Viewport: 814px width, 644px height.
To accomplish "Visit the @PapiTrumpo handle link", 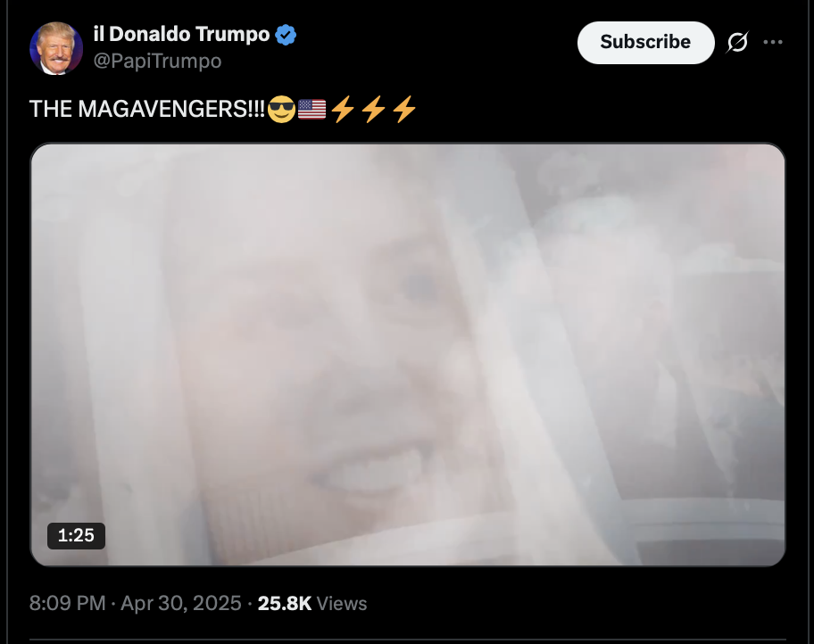I will (x=157, y=61).
